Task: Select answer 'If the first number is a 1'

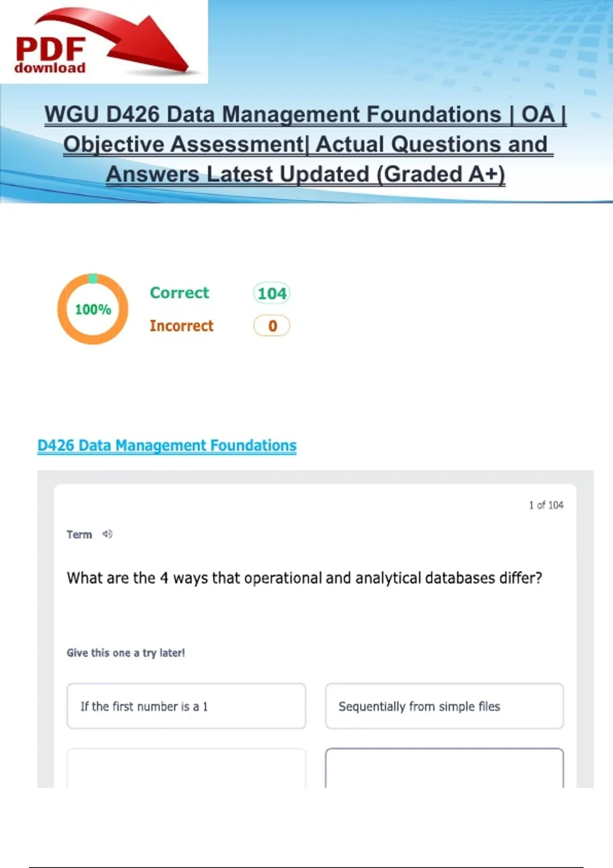Action: (186, 706)
